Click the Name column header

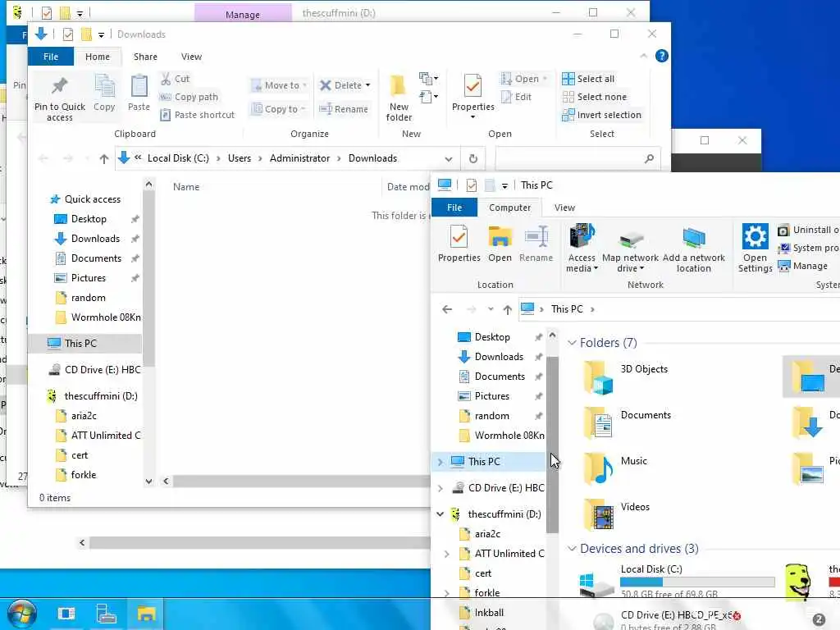tap(186, 187)
